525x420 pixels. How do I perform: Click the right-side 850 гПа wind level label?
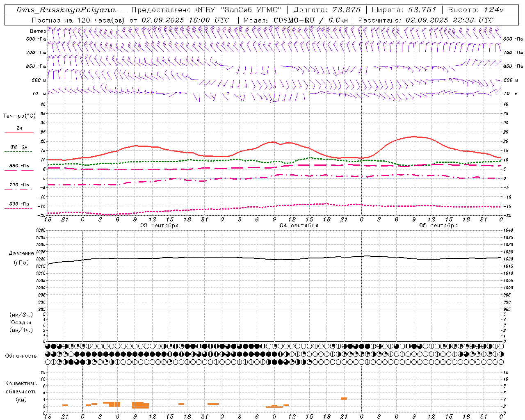click(x=513, y=66)
